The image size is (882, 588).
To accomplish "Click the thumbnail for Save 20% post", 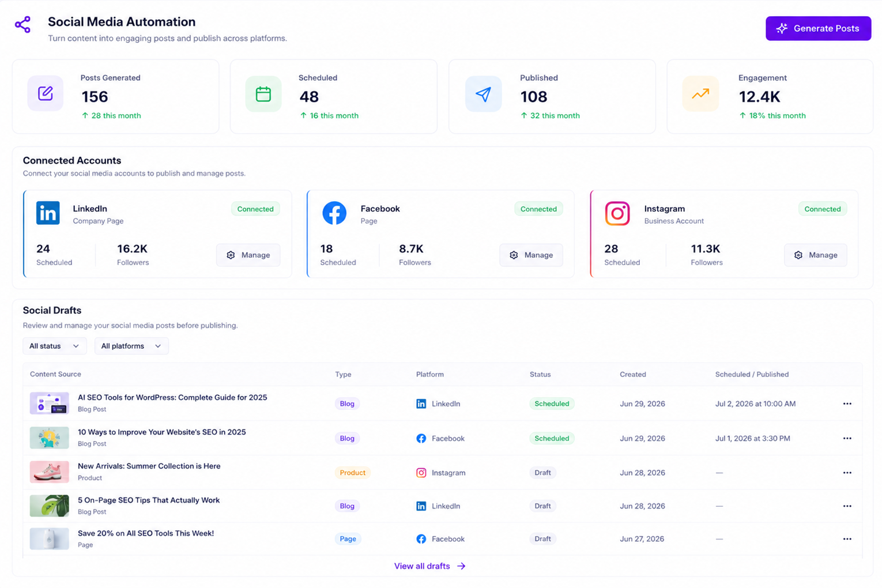I will (x=50, y=538).
